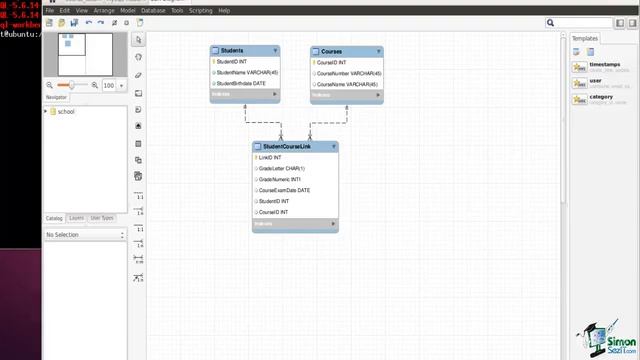Open the Database menu
Image resolution: width=640 pixels, height=360 pixels.
(x=153, y=11)
